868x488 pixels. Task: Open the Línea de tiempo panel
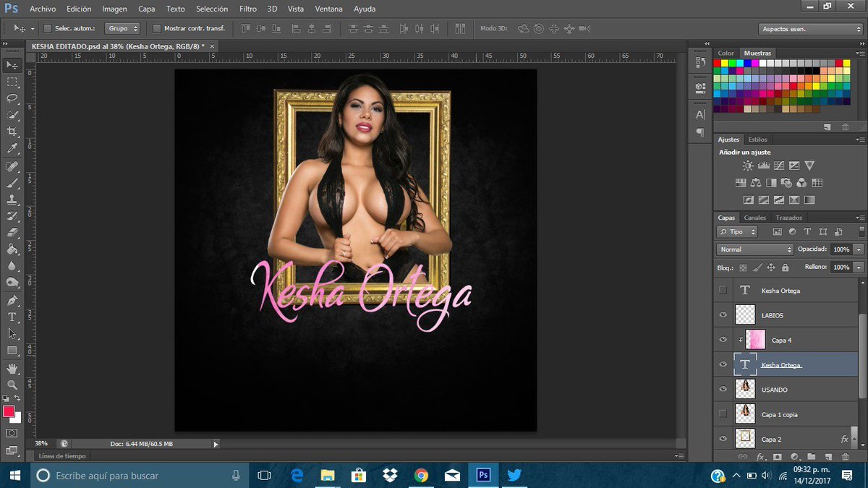[x=62, y=456]
